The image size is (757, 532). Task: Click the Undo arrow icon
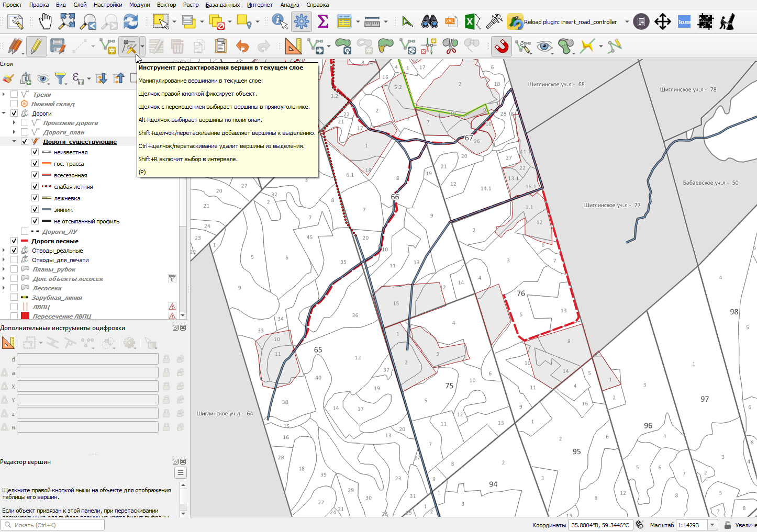point(242,47)
